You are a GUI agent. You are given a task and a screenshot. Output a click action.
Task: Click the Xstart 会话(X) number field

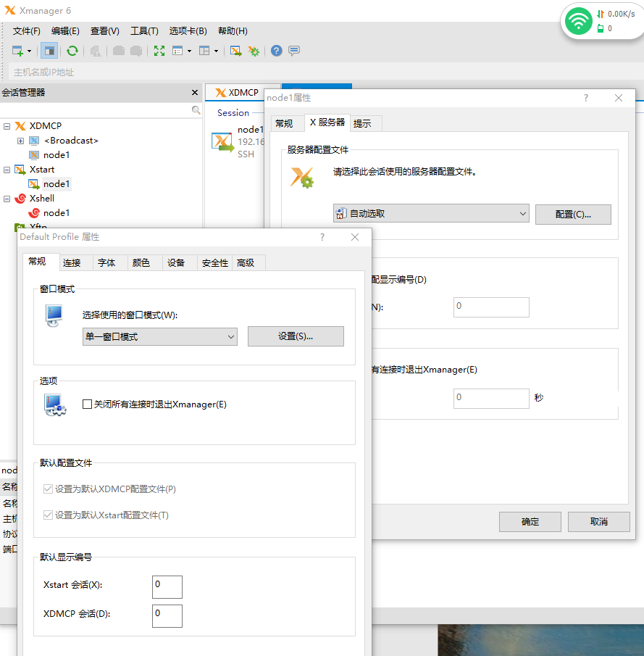167,587
